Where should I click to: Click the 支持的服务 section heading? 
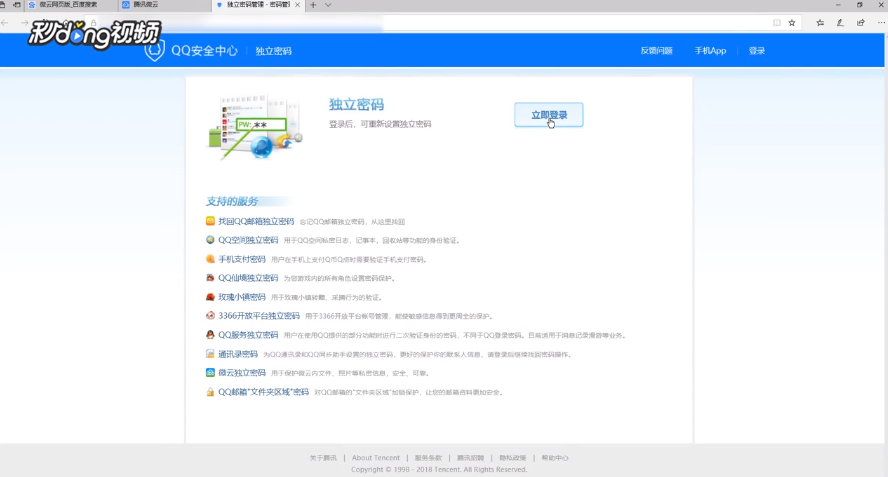(x=232, y=201)
